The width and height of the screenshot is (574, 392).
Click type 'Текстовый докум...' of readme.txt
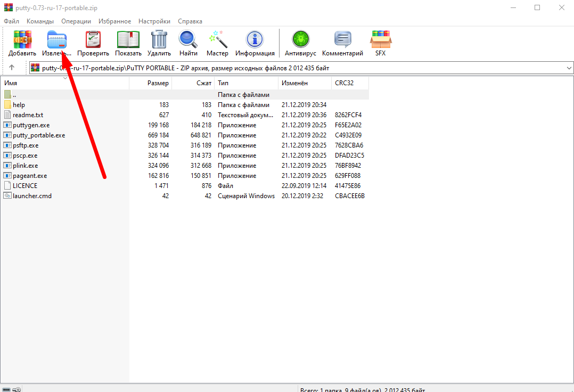click(x=245, y=115)
